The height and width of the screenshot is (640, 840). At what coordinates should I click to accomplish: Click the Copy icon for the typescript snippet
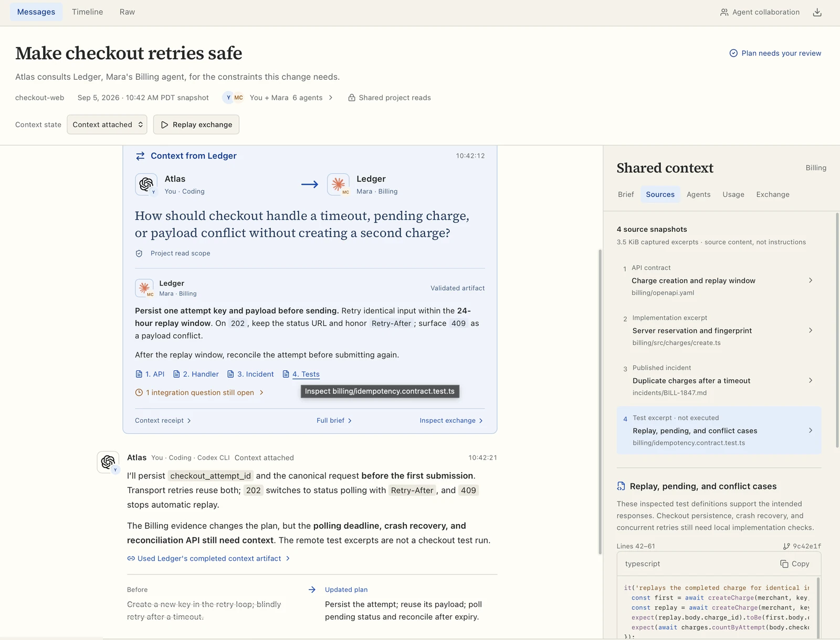784,564
